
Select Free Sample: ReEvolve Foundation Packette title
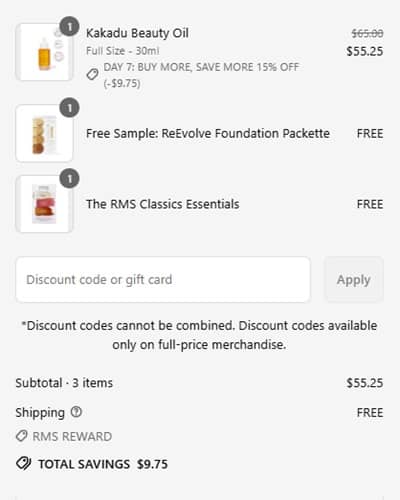pos(208,133)
